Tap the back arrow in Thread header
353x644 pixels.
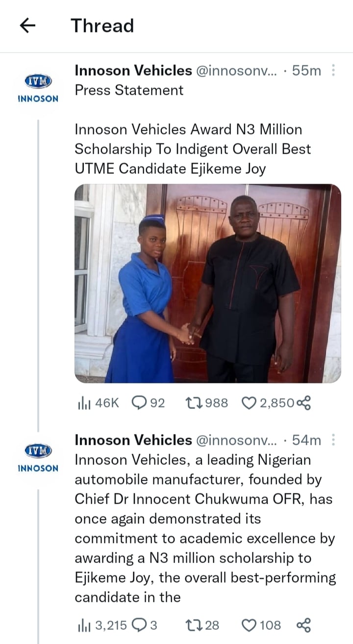[x=27, y=26]
